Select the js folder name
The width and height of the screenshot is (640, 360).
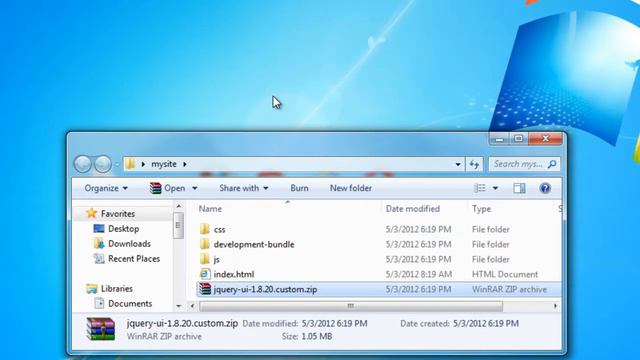(216, 259)
